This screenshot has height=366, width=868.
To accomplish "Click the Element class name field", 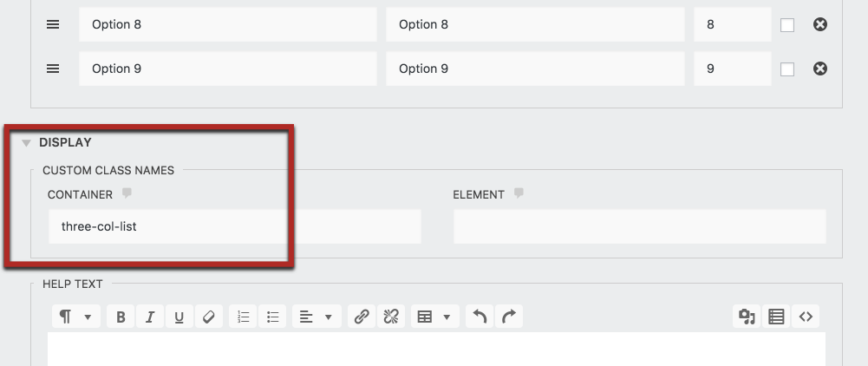I will (639, 226).
